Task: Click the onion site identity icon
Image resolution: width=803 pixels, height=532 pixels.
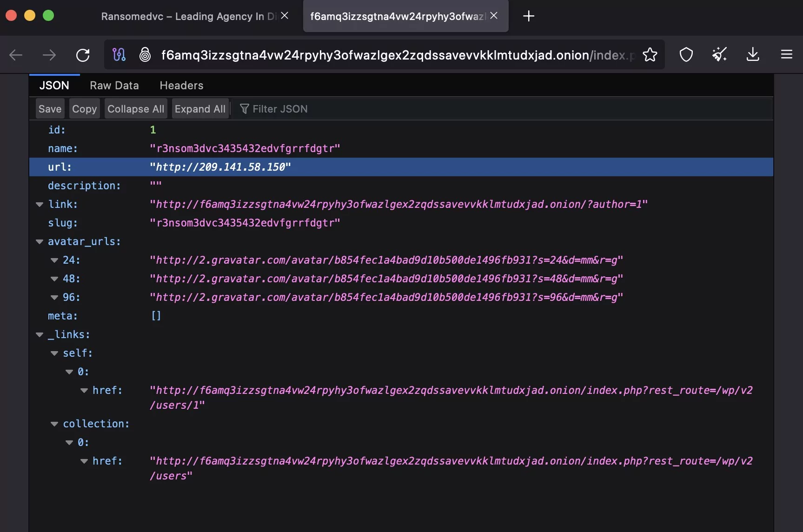Action: tap(145, 55)
